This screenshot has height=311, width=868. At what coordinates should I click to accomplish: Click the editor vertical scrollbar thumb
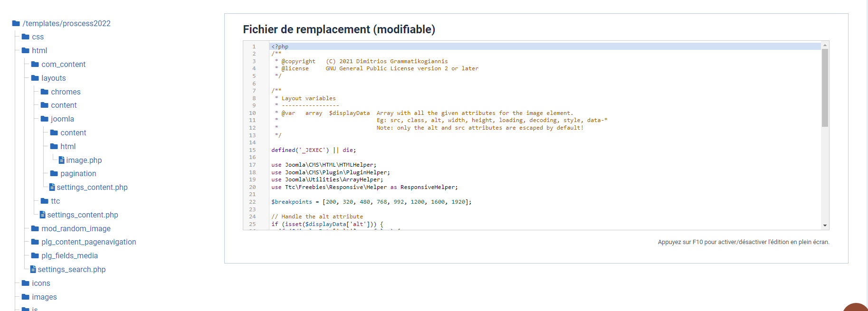click(x=825, y=88)
